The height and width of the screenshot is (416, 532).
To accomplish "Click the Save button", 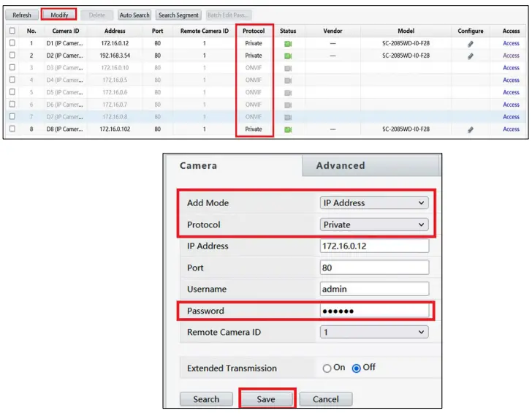I will [x=266, y=399].
